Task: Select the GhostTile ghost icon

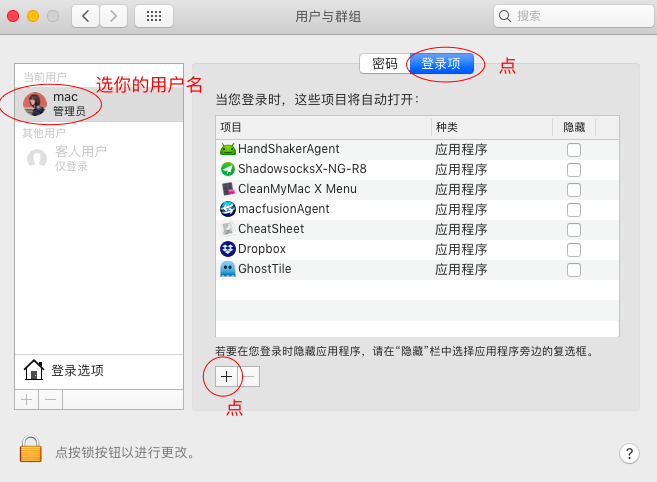Action: 227,269
